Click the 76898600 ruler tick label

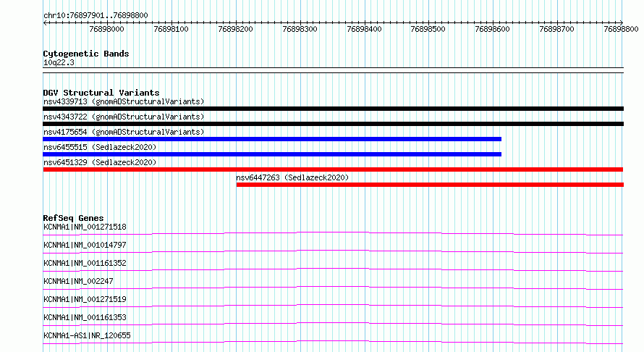tap(493, 29)
